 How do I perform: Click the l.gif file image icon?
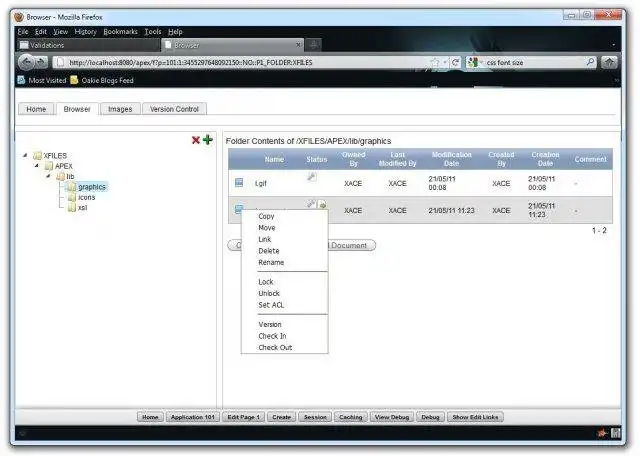(239, 183)
